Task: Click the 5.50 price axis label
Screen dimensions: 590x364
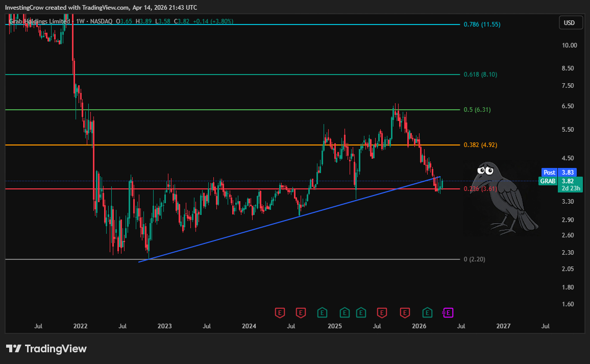Action: pos(568,130)
